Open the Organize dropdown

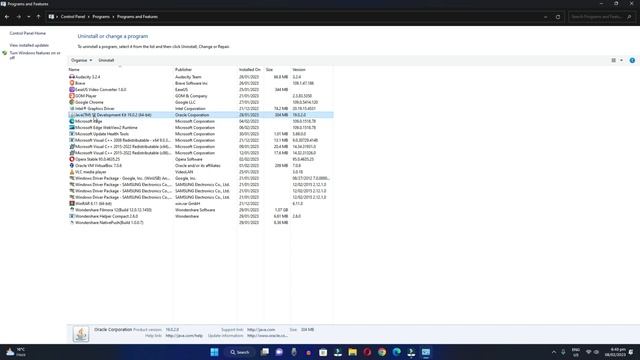pyautogui.click(x=81, y=60)
